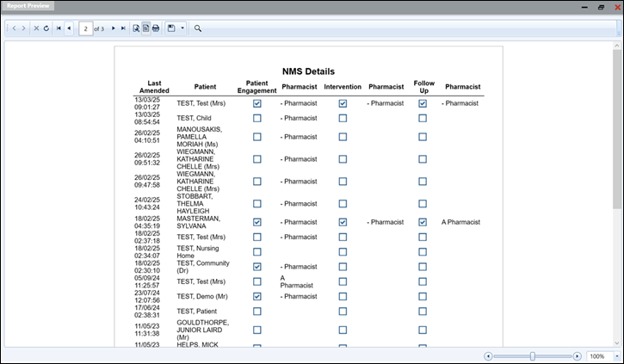Screen dimensions: 624x364
Task: Untick Follow Up for MASTERMAN, SYLVANA
Action: [423, 222]
